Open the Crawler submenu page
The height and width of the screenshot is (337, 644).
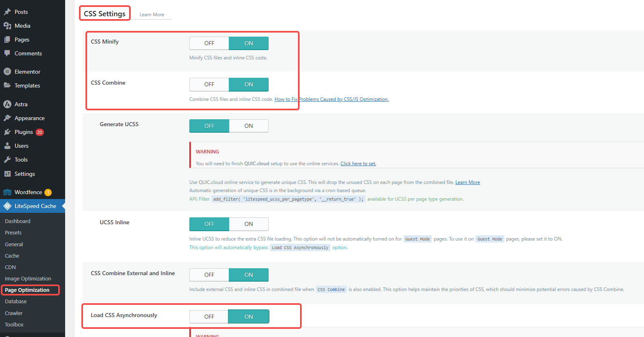[x=13, y=313]
